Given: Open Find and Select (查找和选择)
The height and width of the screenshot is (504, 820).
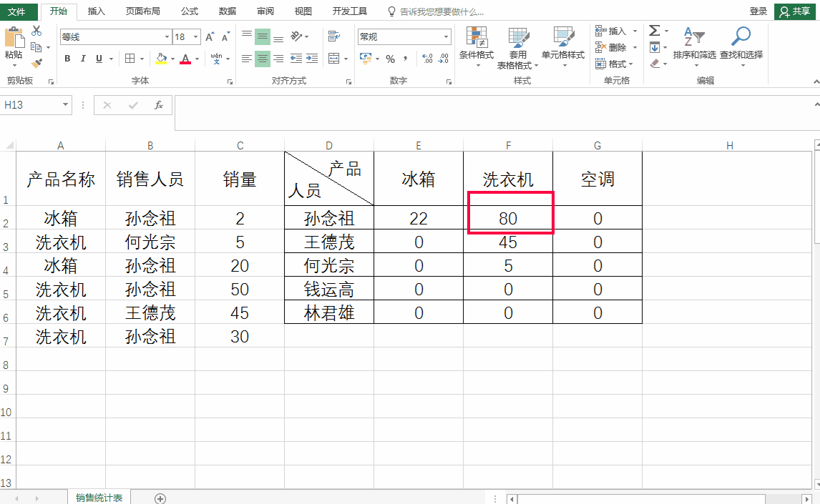Looking at the screenshot, I should pyautogui.click(x=741, y=46).
